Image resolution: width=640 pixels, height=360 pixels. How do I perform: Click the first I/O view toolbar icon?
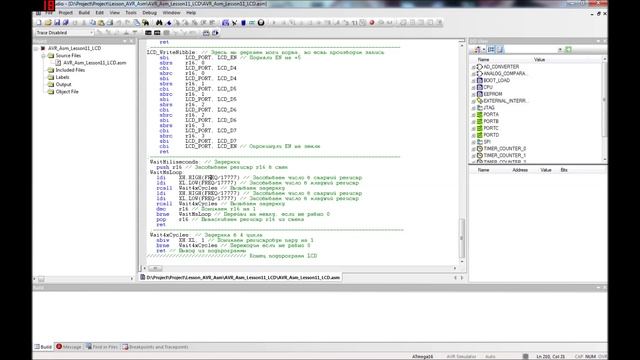point(477,49)
